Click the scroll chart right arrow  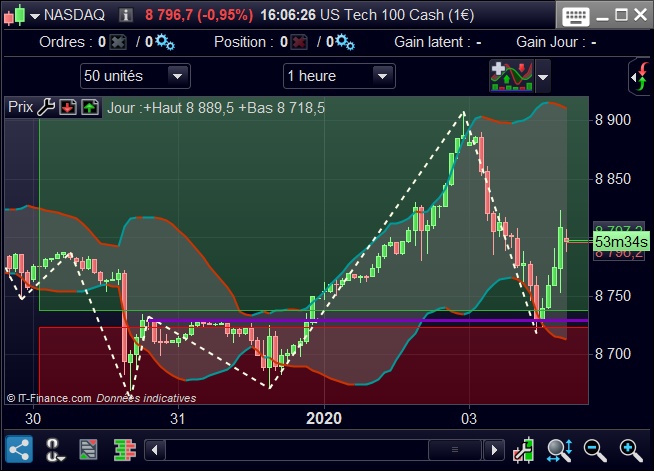(494, 450)
